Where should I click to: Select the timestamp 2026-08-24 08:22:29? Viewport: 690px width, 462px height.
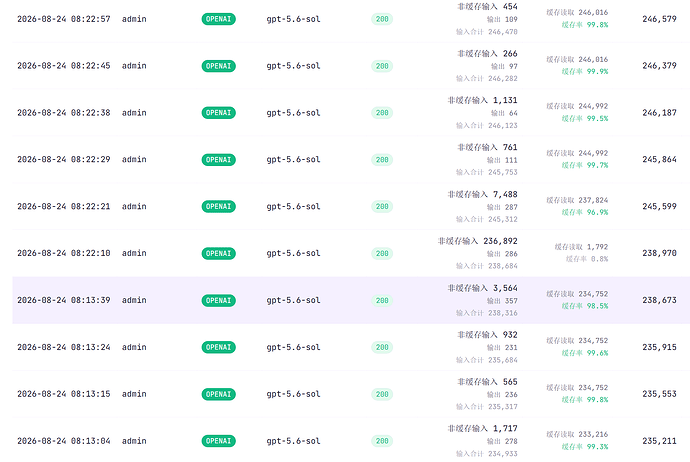(x=64, y=159)
